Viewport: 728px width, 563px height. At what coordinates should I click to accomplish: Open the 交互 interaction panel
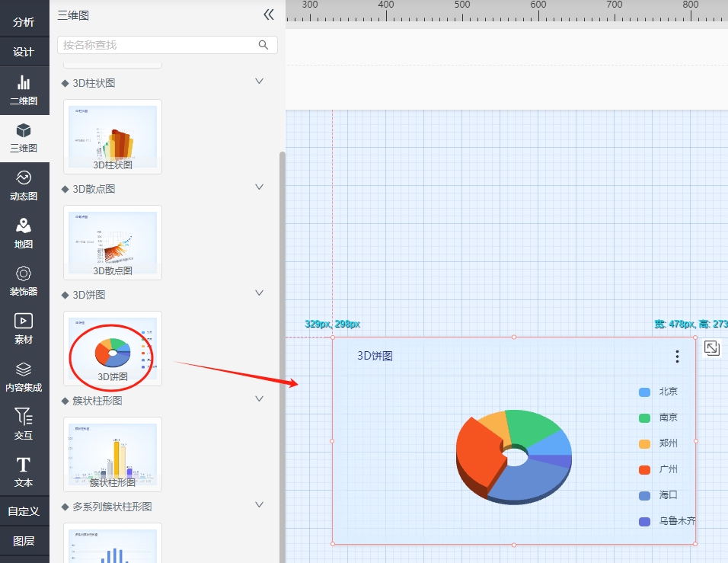[24, 424]
